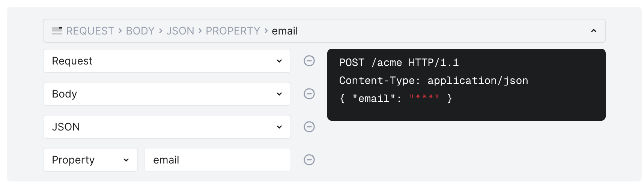Remove the Property email row
Screen dimensions: 644x186
coord(309,160)
